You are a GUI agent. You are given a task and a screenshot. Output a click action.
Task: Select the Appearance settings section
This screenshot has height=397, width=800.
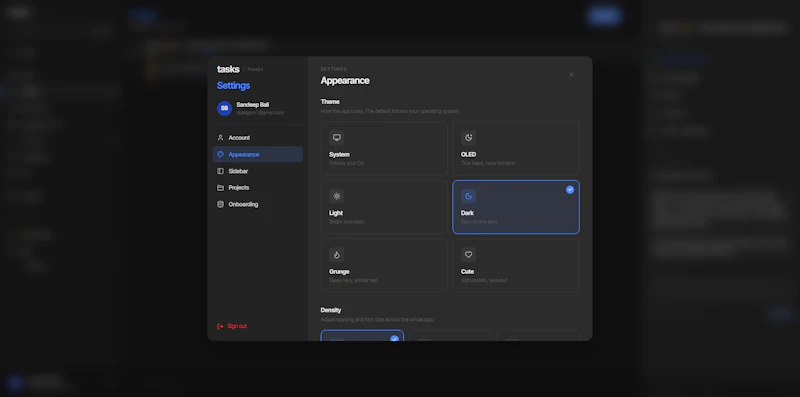click(x=257, y=155)
